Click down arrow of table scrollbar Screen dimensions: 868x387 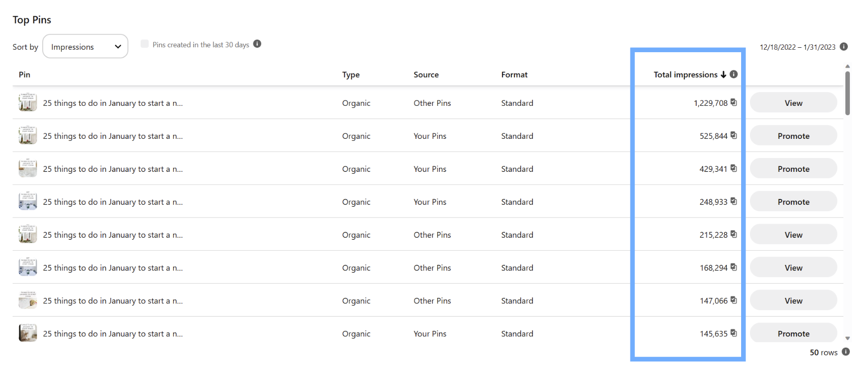(847, 338)
